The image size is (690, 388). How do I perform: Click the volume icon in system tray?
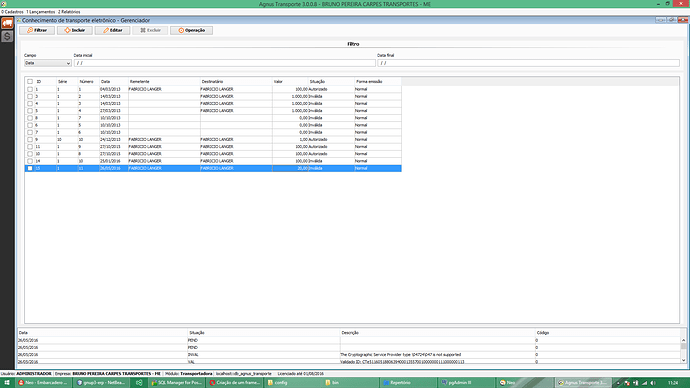pyautogui.click(x=653, y=383)
